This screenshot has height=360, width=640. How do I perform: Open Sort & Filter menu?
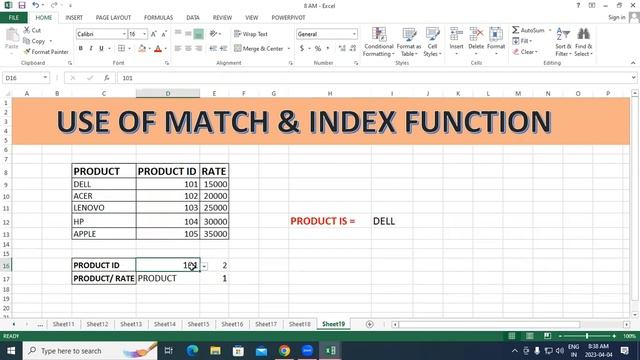[563, 42]
